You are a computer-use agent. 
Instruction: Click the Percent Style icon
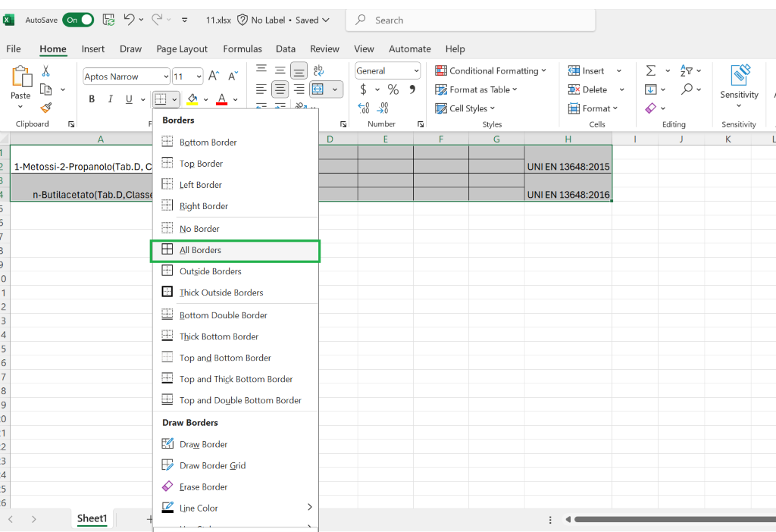[x=393, y=89]
